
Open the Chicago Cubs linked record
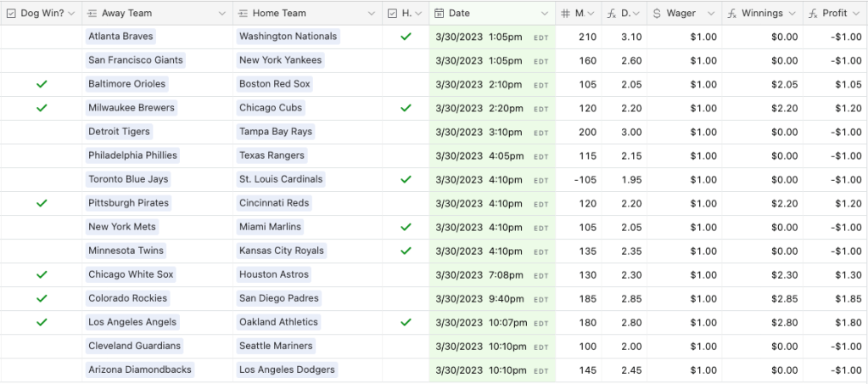[x=271, y=108]
